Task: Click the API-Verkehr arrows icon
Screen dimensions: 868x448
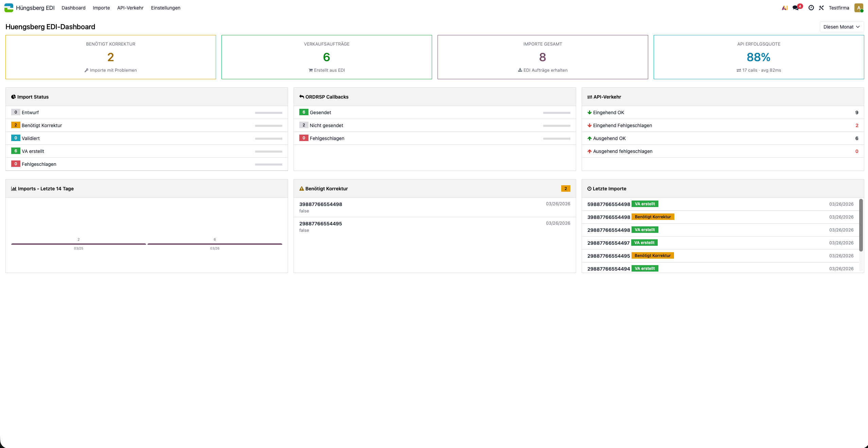Action: (x=590, y=97)
